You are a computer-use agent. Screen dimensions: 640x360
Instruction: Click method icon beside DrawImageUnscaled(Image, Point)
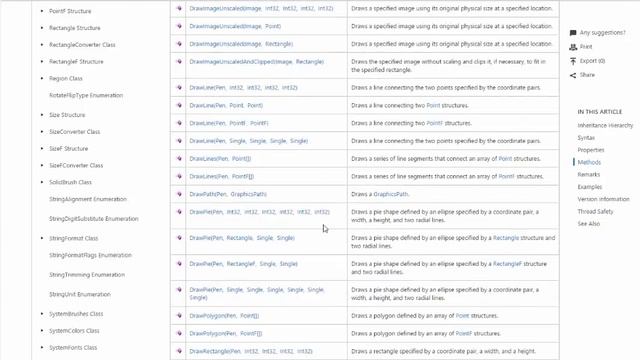tap(179, 26)
